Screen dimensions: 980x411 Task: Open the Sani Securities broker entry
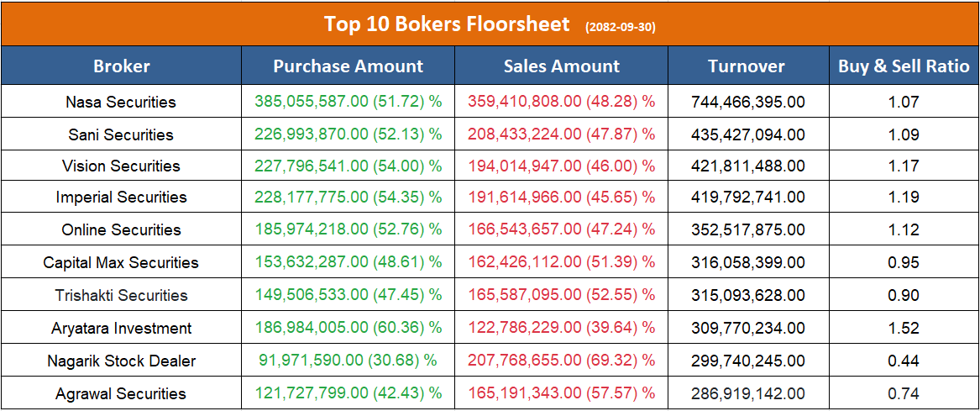pyautogui.click(x=121, y=134)
